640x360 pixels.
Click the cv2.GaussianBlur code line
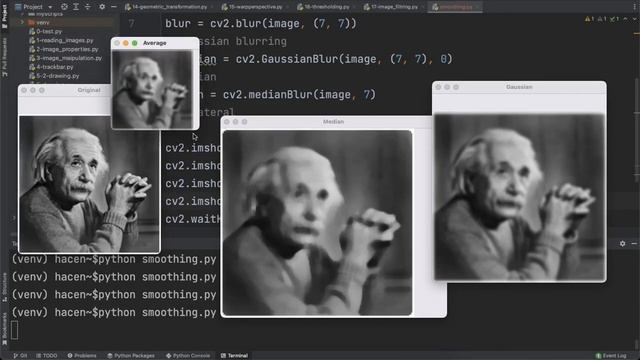click(326, 59)
